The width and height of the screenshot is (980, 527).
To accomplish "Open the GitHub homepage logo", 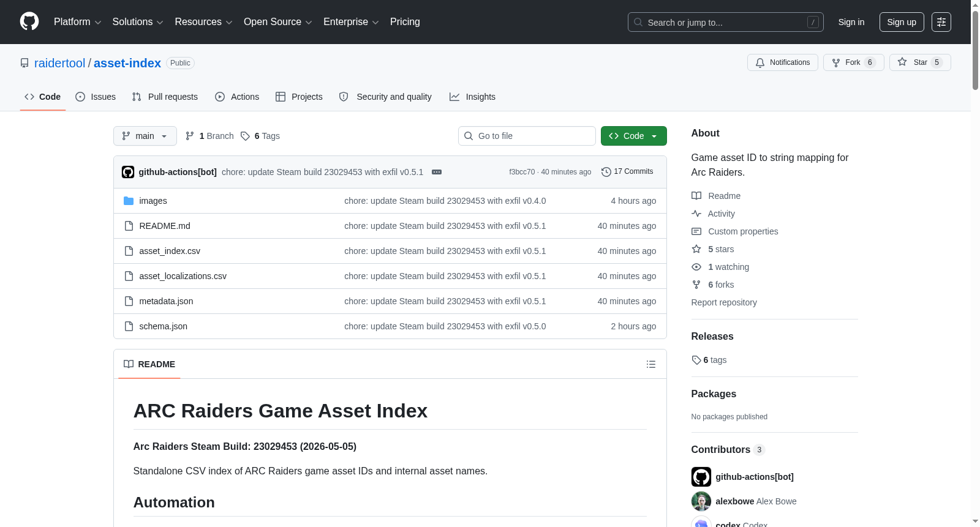I will pos(29,21).
